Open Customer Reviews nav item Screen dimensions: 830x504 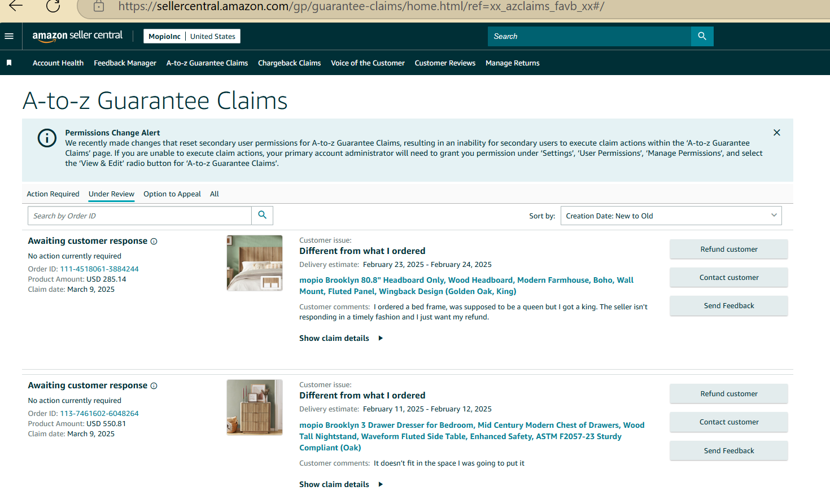pyautogui.click(x=445, y=63)
